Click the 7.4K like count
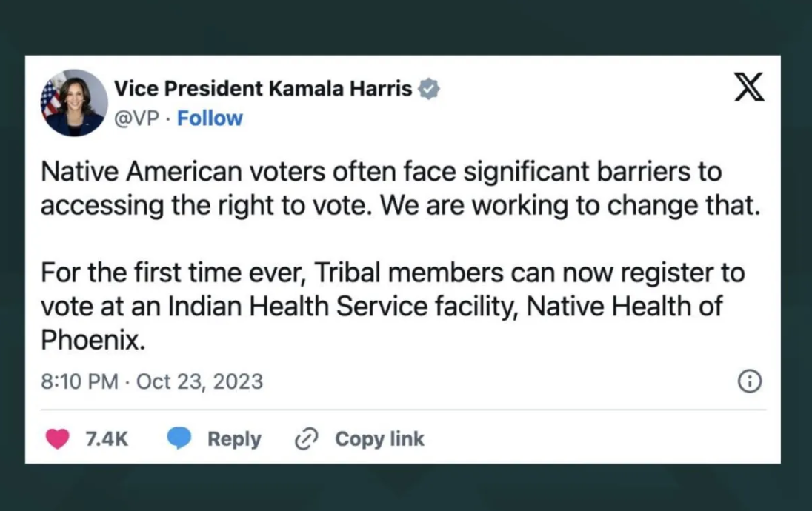 coord(107,439)
